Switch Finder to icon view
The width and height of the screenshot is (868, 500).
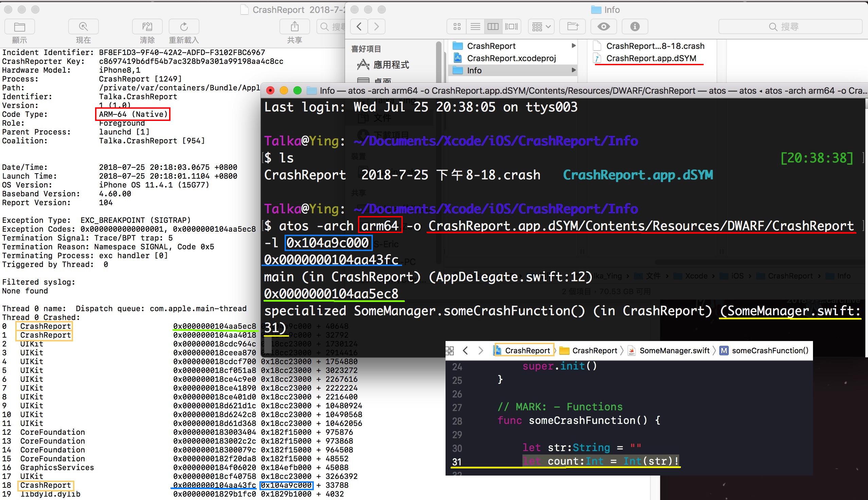click(x=457, y=26)
